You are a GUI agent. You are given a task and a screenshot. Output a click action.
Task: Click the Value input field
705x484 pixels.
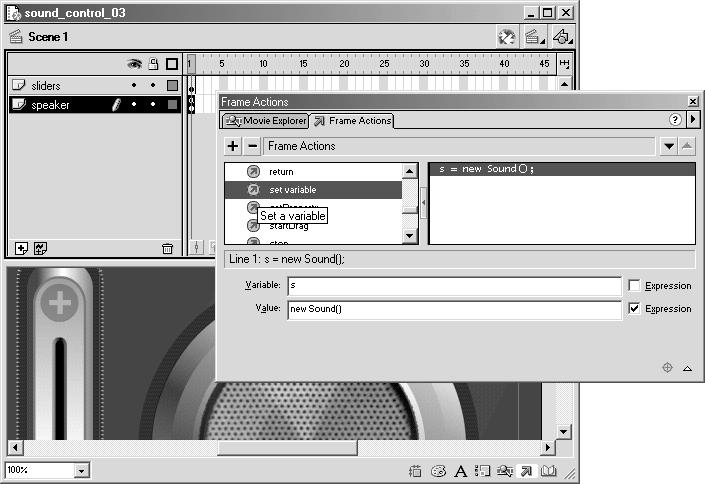point(454,309)
